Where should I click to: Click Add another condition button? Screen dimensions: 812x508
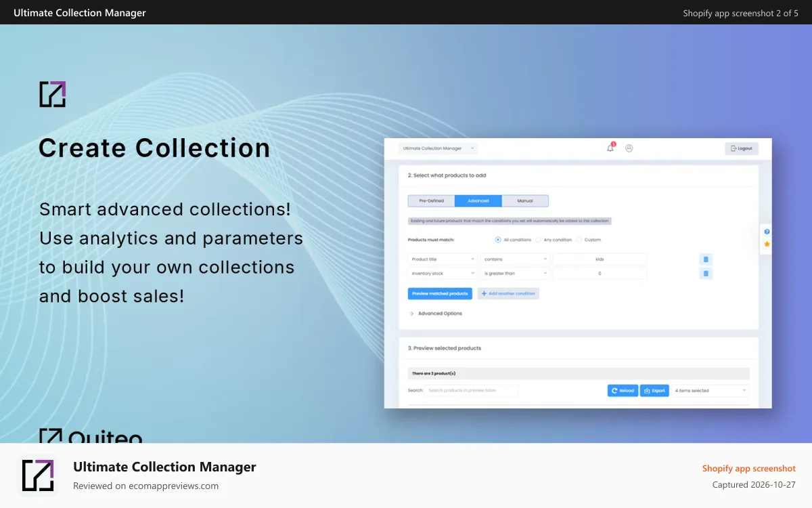pos(508,293)
